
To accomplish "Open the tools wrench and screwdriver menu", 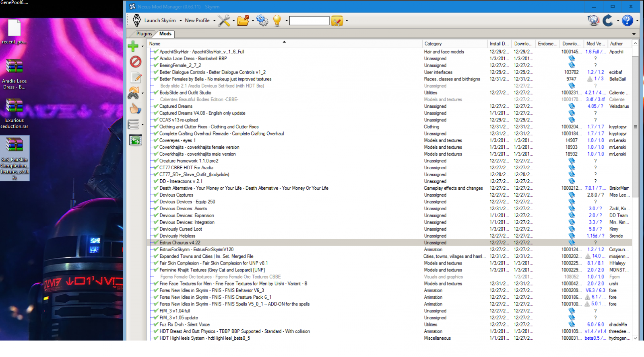I will pos(224,21).
